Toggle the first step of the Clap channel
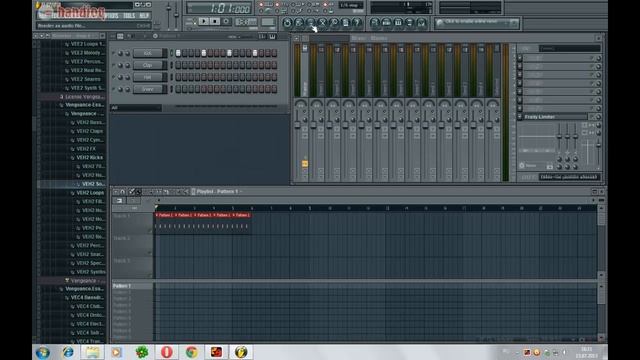 (x=178, y=65)
